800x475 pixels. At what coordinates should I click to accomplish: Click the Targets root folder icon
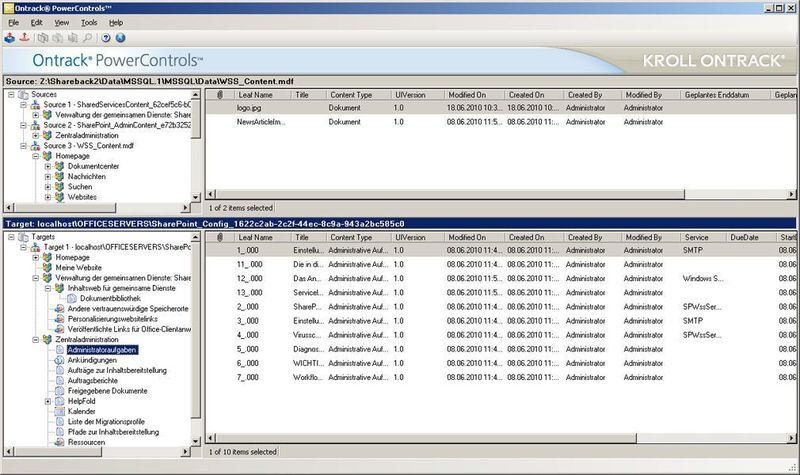pyautogui.click(x=23, y=237)
